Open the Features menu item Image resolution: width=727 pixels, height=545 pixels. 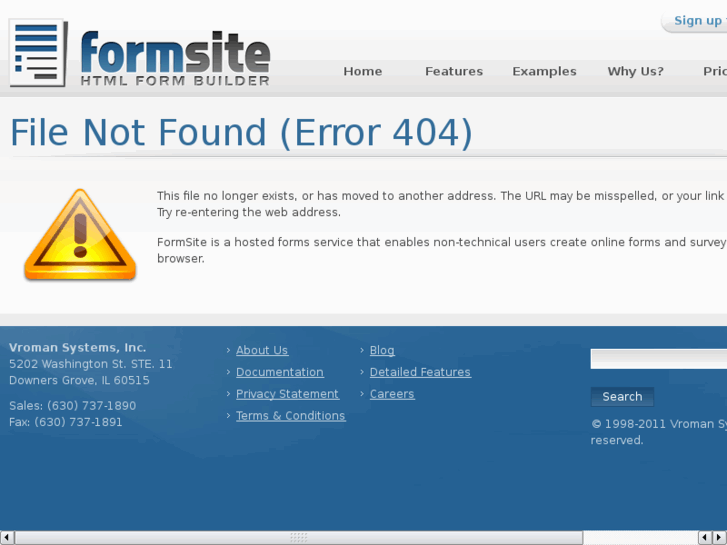pyautogui.click(x=454, y=71)
